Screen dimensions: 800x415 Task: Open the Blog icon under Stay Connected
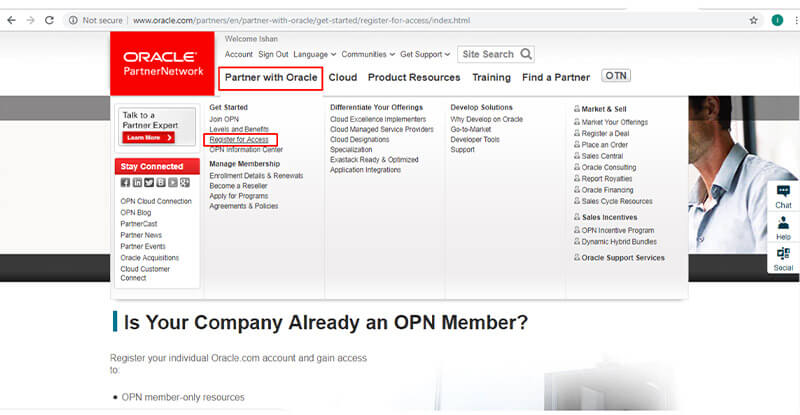[161, 183]
